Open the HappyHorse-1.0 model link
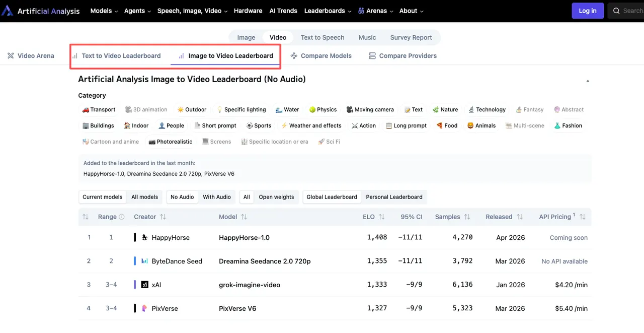The height and width of the screenshot is (333, 644). 244,238
